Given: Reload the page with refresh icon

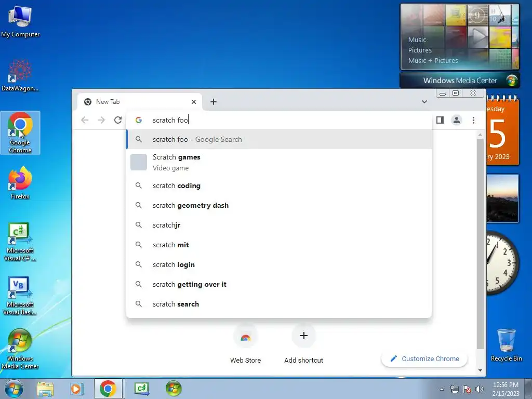Looking at the screenshot, I should click(x=118, y=120).
